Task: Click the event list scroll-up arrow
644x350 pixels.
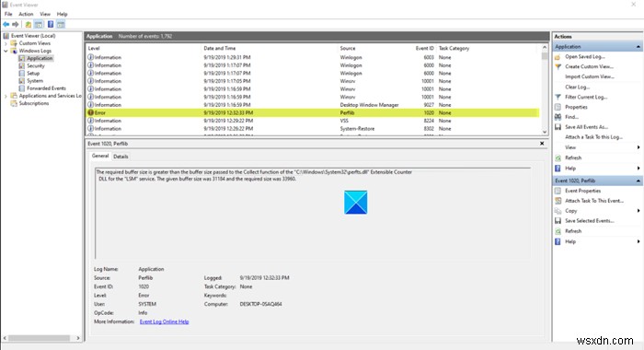Action: coord(545,48)
